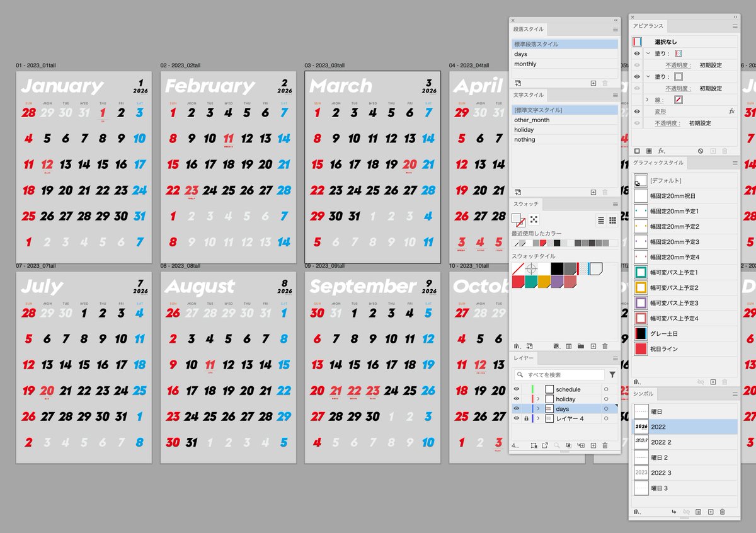Create new sublayer in レイヤー panel
This screenshot has height=533, width=756.
581,445
